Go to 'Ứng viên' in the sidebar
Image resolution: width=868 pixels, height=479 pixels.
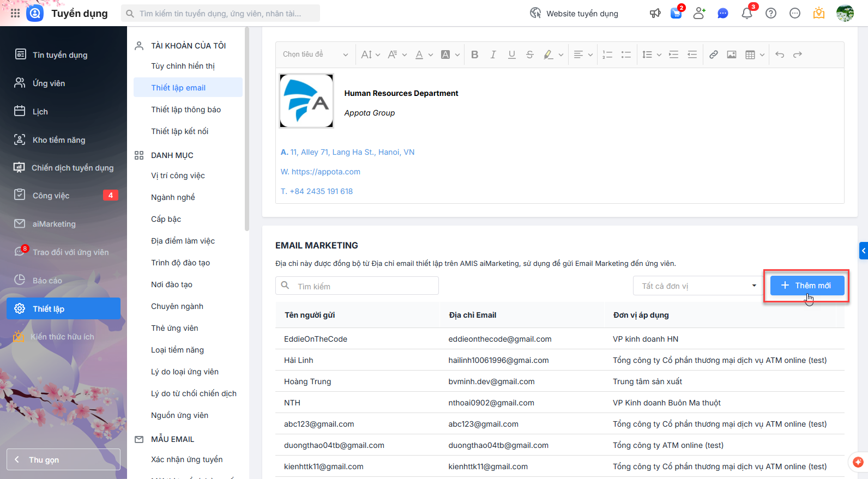[x=49, y=83]
